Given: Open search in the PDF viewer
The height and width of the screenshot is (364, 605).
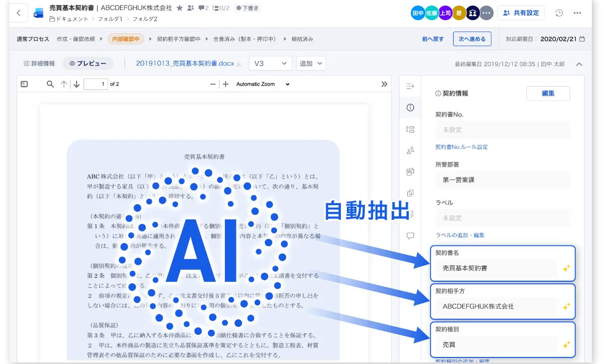Looking at the screenshot, I should pyautogui.click(x=50, y=84).
